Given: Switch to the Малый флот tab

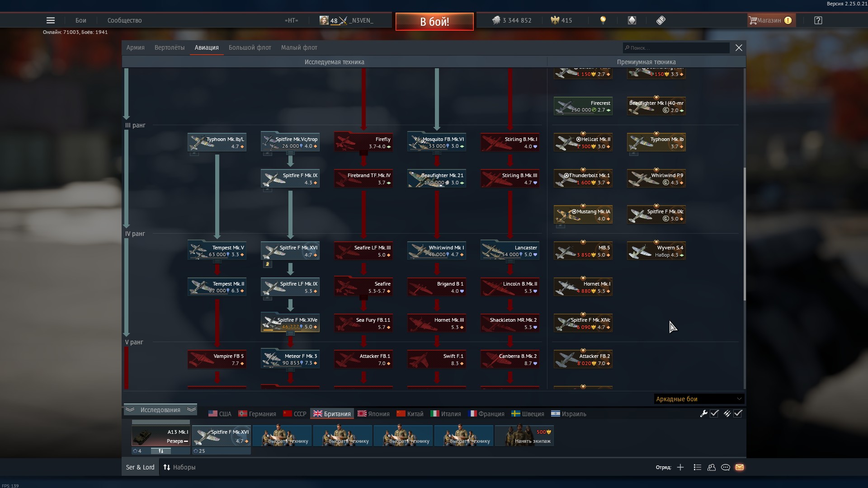Looking at the screenshot, I should tap(299, 47).
